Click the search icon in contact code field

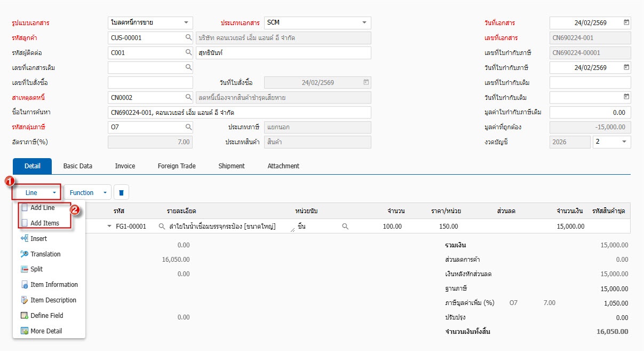point(188,53)
